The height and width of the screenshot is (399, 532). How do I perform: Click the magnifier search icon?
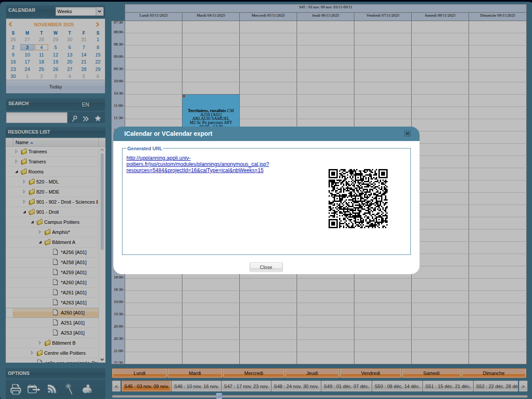pyautogui.click(x=75, y=118)
